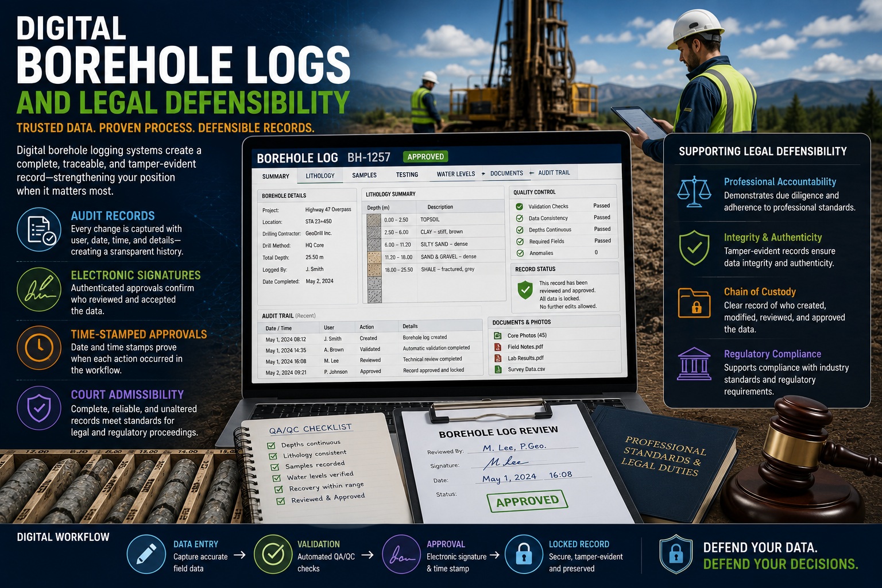Click the SAND & GRAVEL – dense description
The width and height of the screenshot is (882, 588).
(448, 257)
